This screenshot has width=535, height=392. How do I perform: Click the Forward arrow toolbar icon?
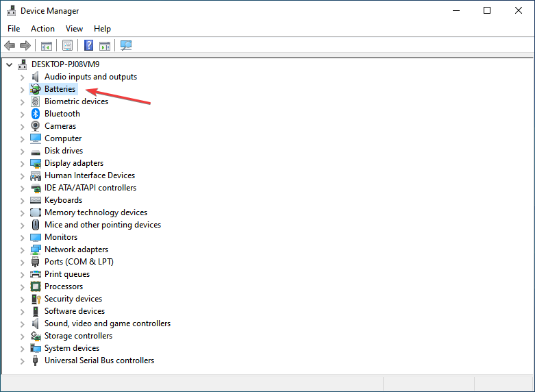[x=25, y=45]
